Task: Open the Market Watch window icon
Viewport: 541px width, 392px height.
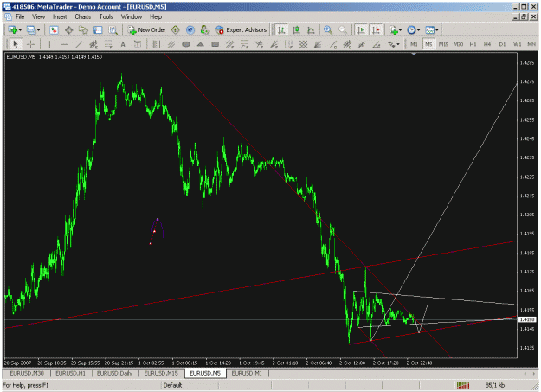Action: (54, 30)
